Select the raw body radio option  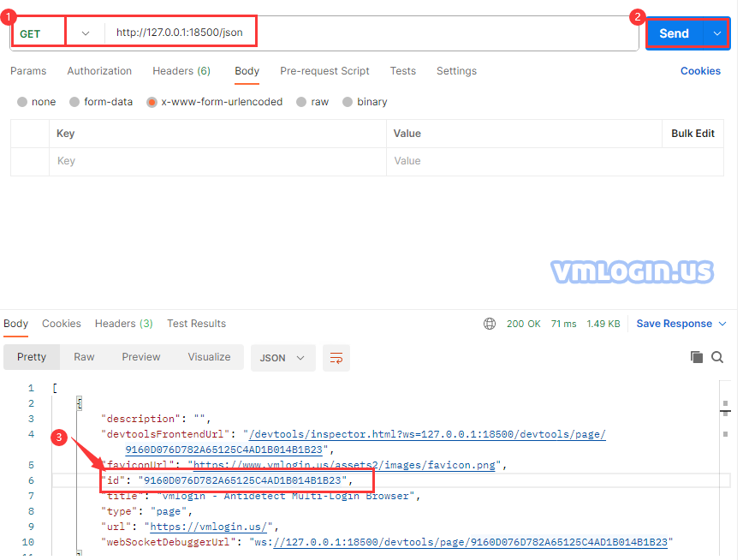(x=301, y=102)
